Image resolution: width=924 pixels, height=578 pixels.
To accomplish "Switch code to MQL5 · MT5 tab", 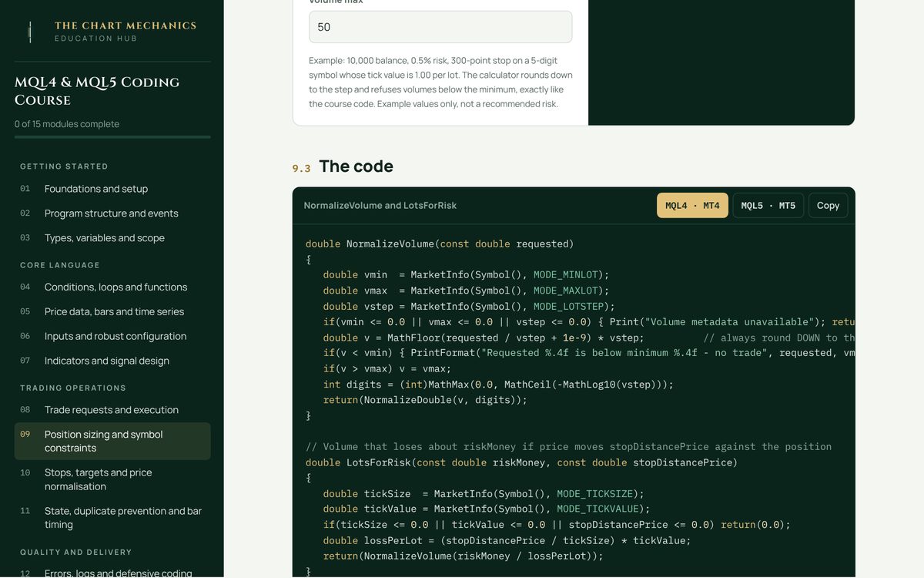I will click(x=768, y=206).
